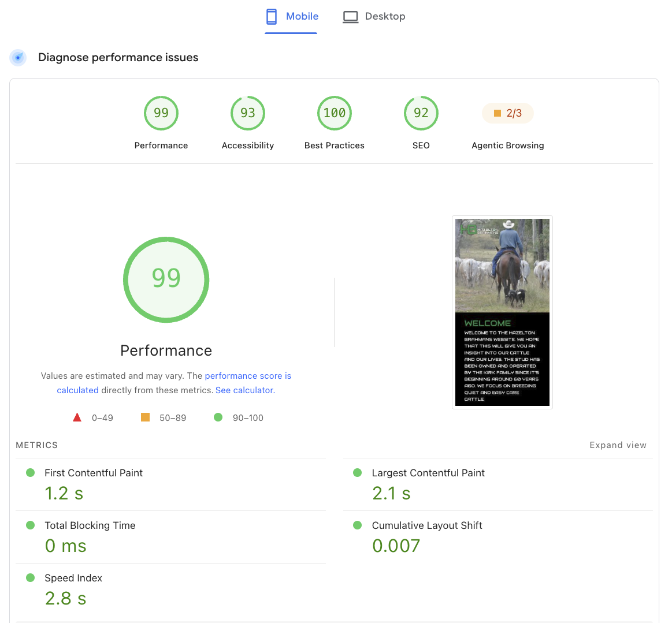
Task: Click the desktop laptop icon
Action: click(351, 17)
